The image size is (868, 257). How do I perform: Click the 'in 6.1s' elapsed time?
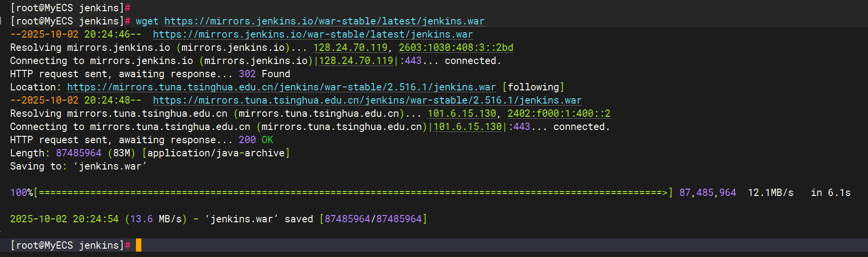pos(831,193)
